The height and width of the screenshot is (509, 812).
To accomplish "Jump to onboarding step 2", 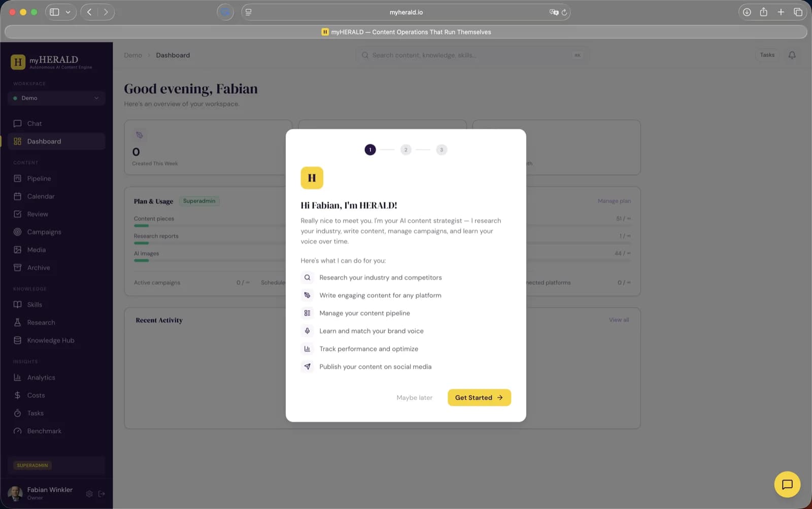I will point(405,150).
